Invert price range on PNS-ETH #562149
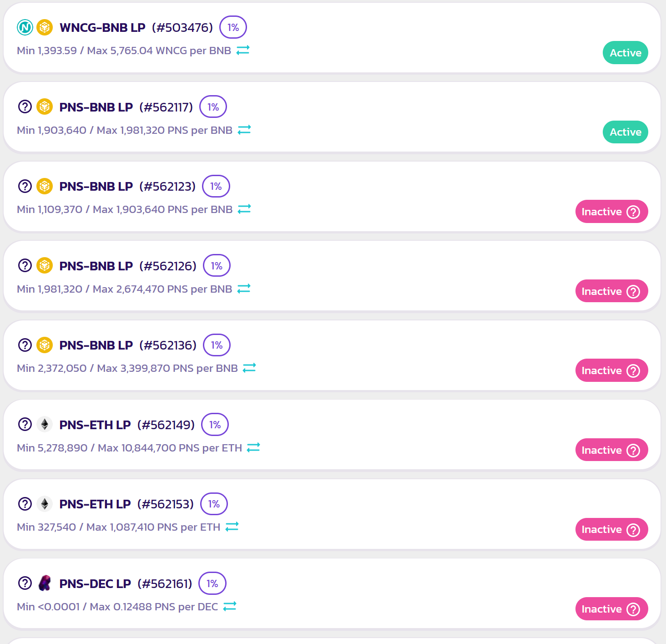Image resolution: width=666 pixels, height=644 pixels. 253,447
